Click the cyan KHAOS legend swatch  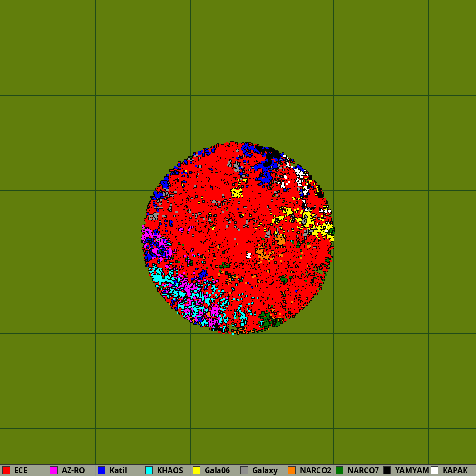(149, 470)
